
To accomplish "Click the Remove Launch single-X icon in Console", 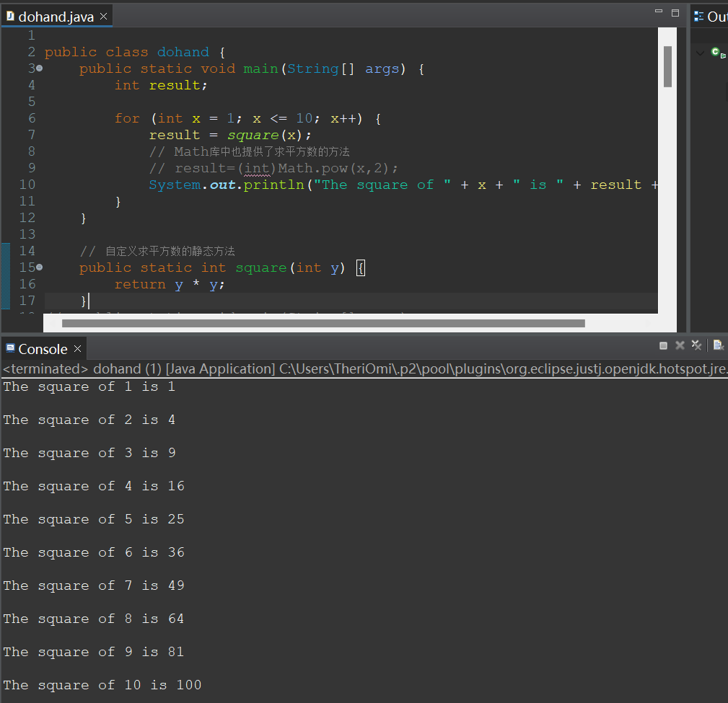I will click(680, 345).
